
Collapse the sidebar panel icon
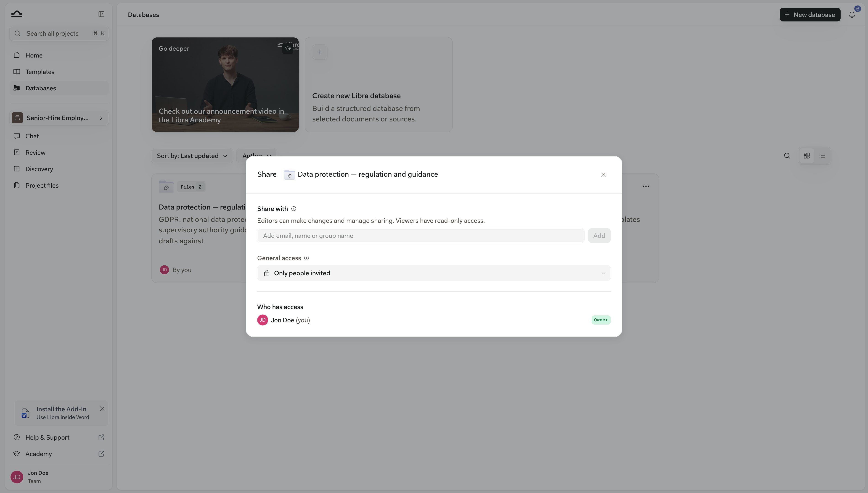pyautogui.click(x=101, y=14)
